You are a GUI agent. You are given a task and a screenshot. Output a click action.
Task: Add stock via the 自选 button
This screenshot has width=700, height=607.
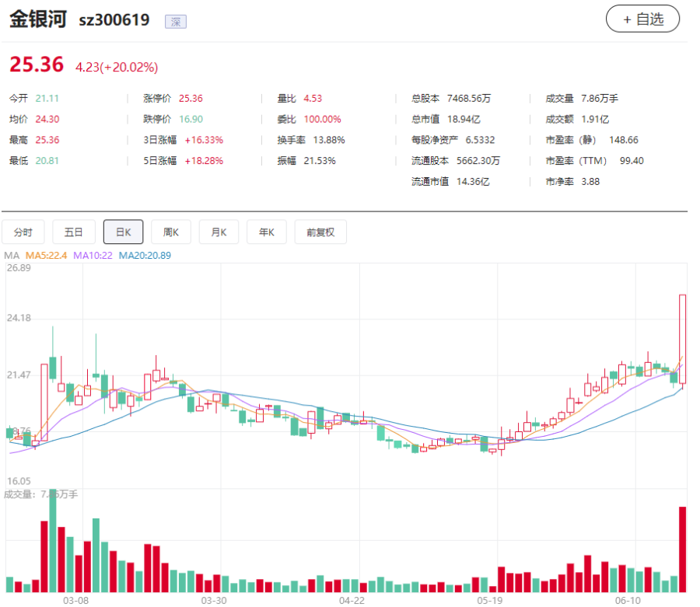[642, 19]
